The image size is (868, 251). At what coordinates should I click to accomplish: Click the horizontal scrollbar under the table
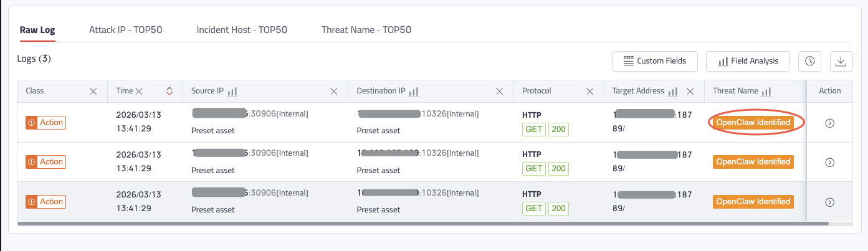pos(424,223)
